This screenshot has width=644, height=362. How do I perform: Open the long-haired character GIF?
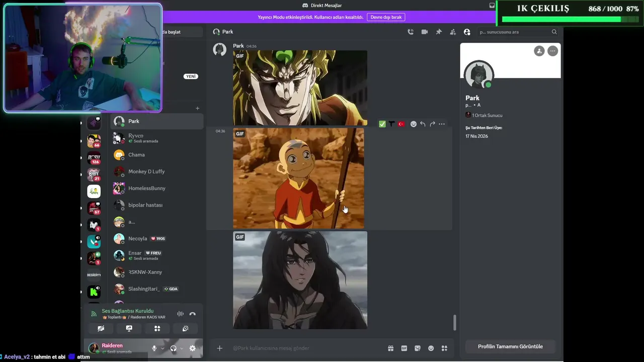300,280
